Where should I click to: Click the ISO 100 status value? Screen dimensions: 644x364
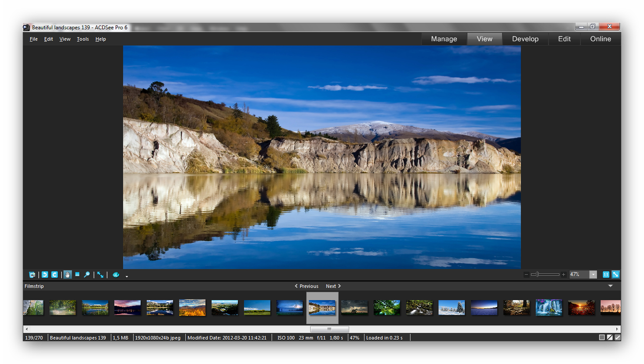286,338
